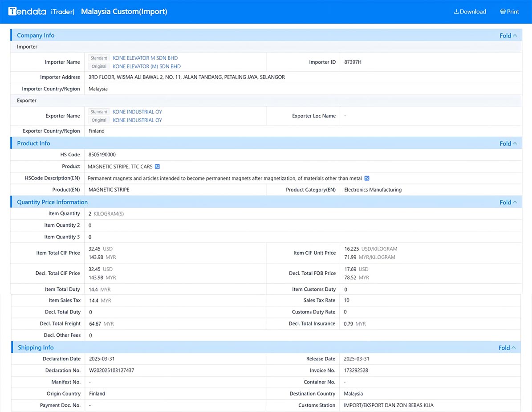Open standard exporter KONE INDUSTRIAL OY link
The image size is (532, 412).
click(138, 112)
